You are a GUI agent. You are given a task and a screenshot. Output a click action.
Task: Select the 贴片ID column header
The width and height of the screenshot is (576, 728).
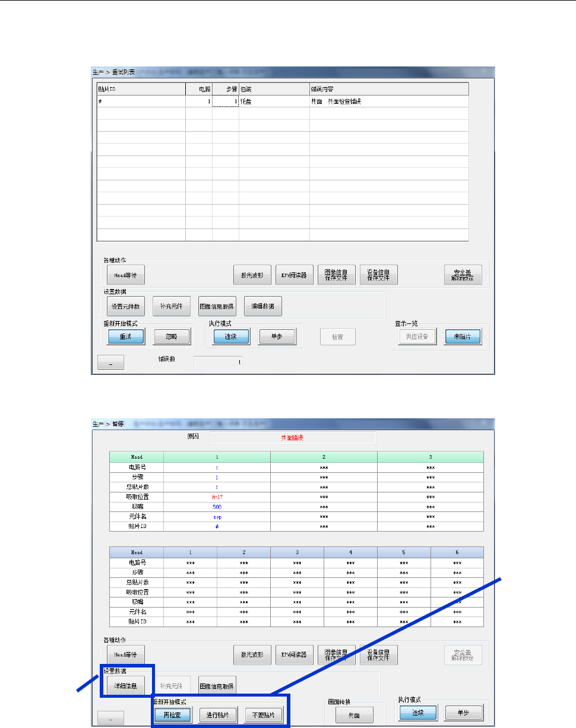click(141, 89)
